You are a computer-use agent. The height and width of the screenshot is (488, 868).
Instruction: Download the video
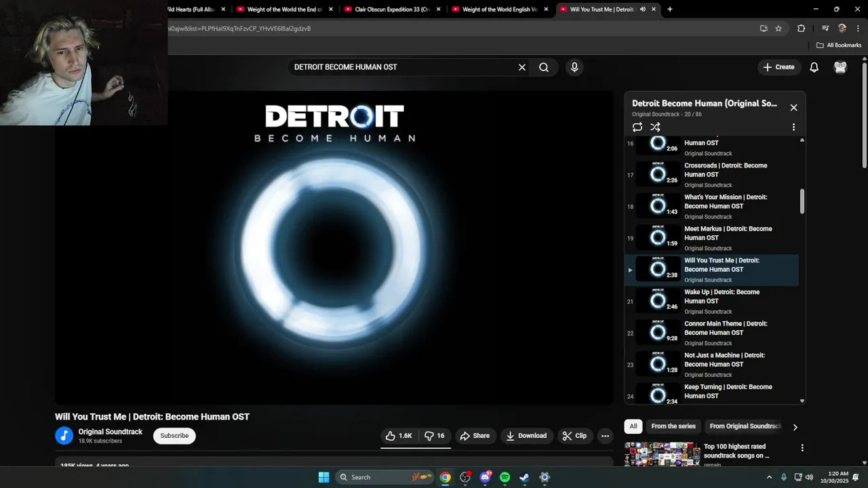[x=526, y=436]
